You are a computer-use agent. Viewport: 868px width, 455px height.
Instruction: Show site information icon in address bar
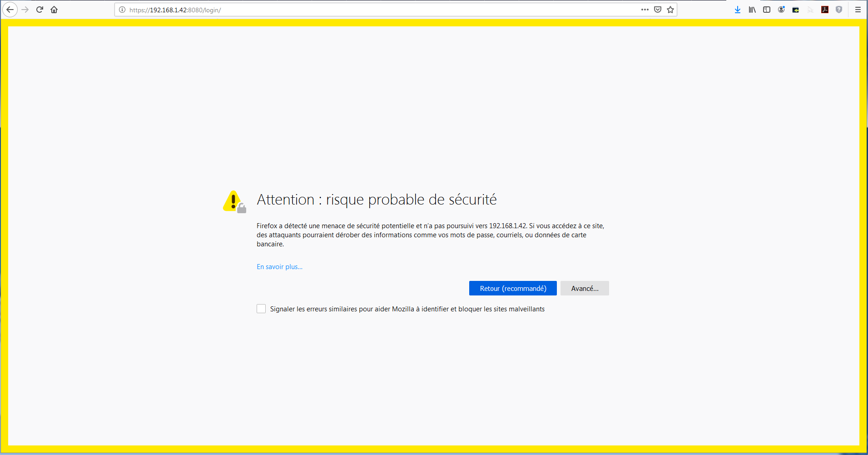tap(122, 10)
